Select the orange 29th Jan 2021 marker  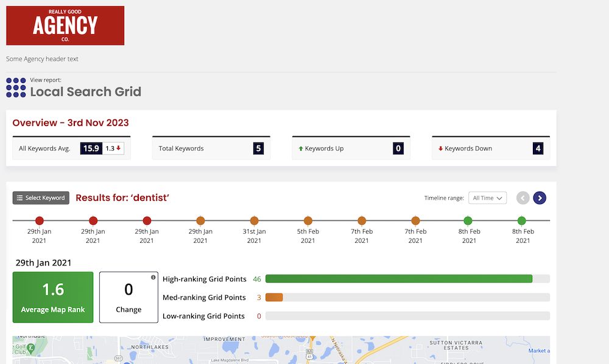200,220
